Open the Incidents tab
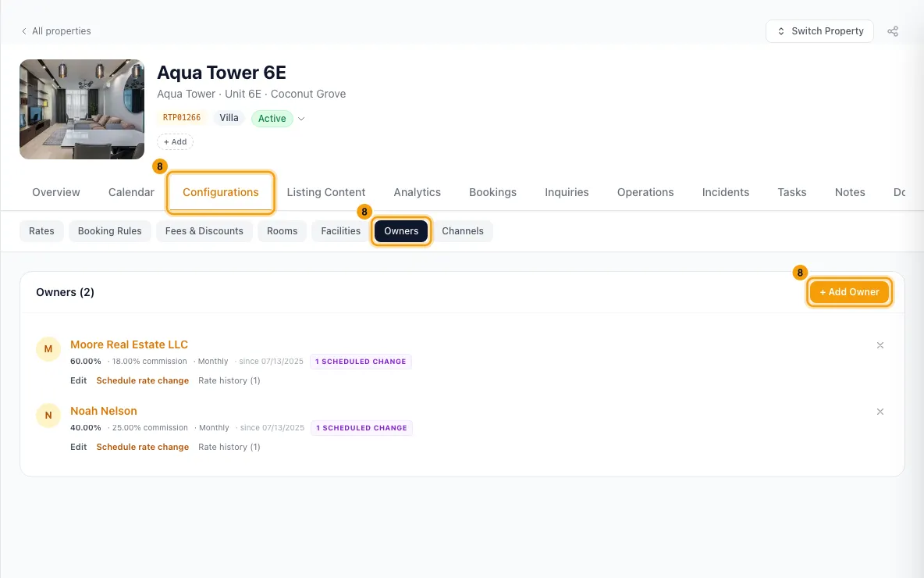This screenshot has width=924, height=578. click(x=726, y=192)
